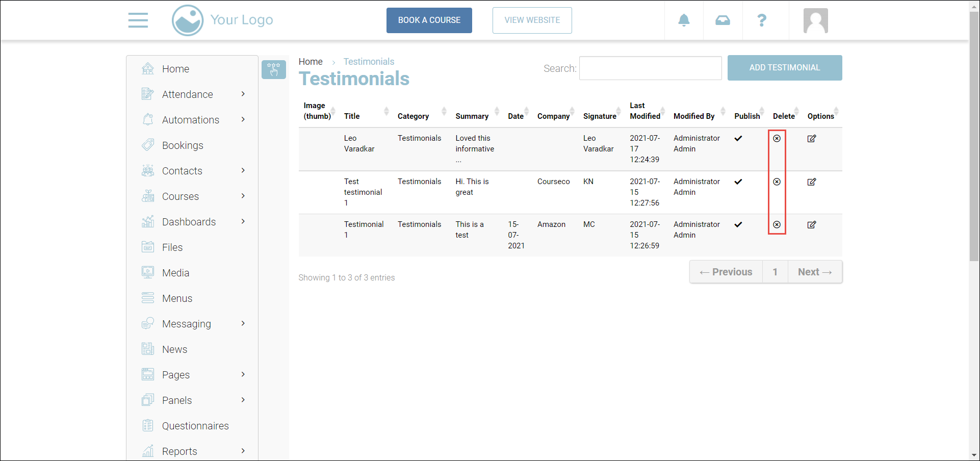Click the testimonials Search field
This screenshot has width=980, height=461.
[x=650, y=68]
